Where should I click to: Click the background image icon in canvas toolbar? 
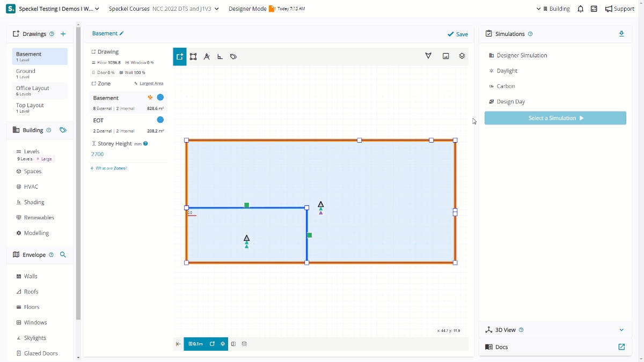click(445, 56)
